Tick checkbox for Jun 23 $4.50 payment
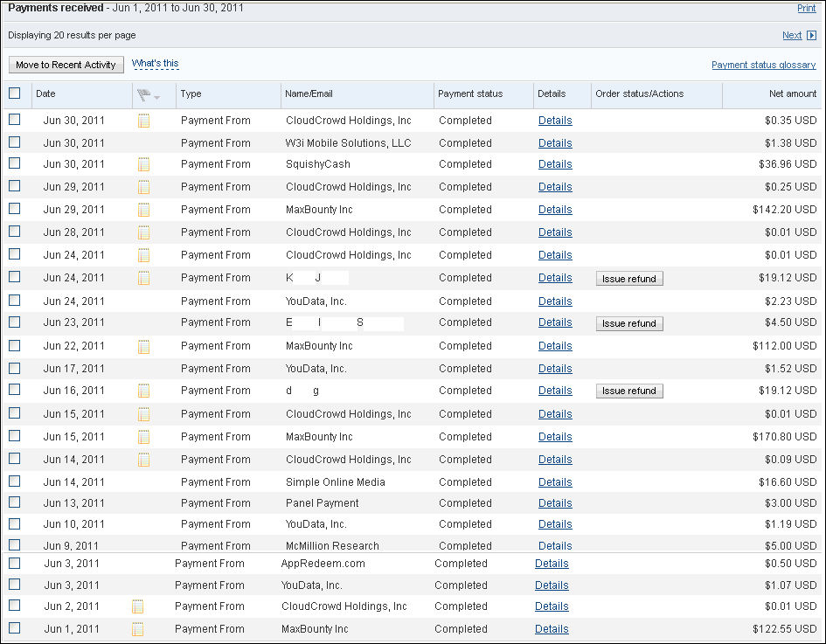 [15, 322]
